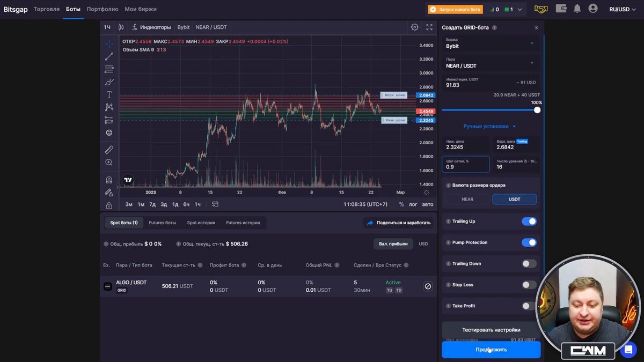The image size is (644, 362).
Task: Toggle magnet mode on chart
Action: point(109,180)
